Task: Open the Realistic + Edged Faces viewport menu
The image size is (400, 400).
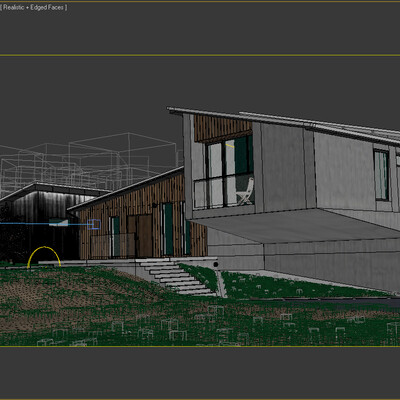Action: (33, 7)
